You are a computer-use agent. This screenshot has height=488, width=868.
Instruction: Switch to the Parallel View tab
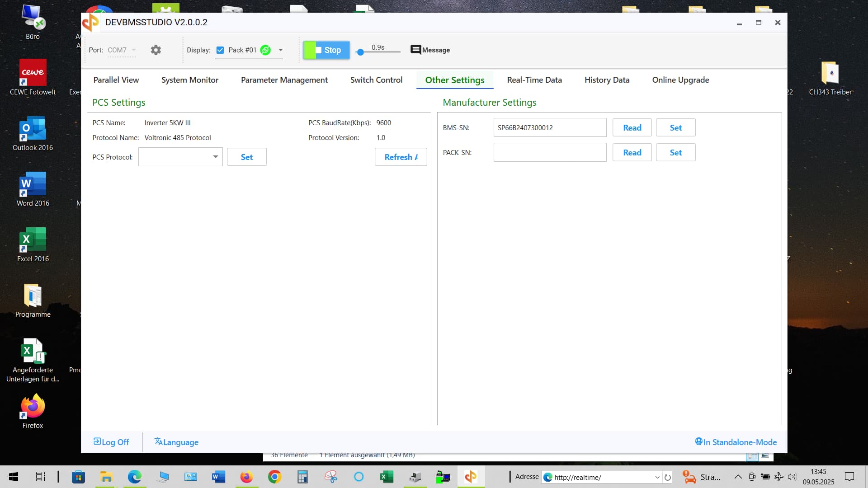tap(116, 80)
